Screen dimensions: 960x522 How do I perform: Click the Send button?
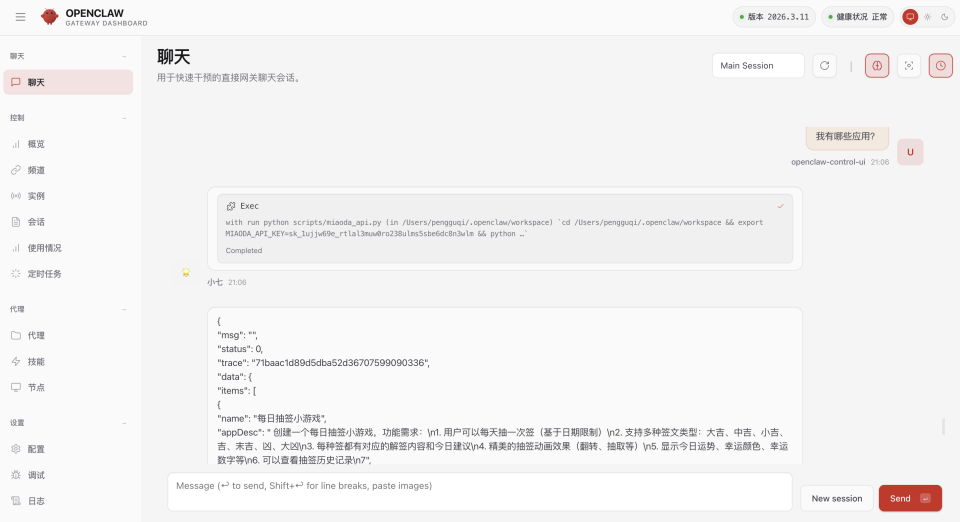point(909,498)
